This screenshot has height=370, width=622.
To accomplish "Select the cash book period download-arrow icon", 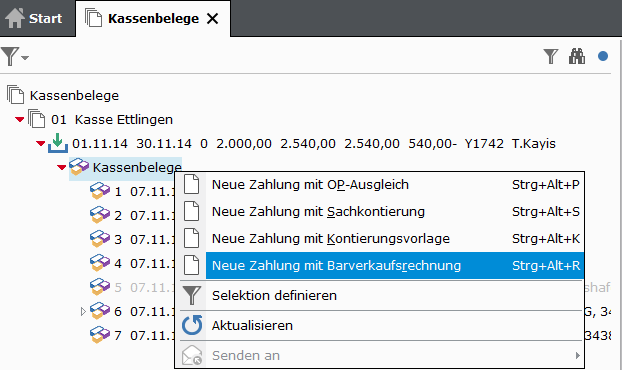I will pos(58,143).
